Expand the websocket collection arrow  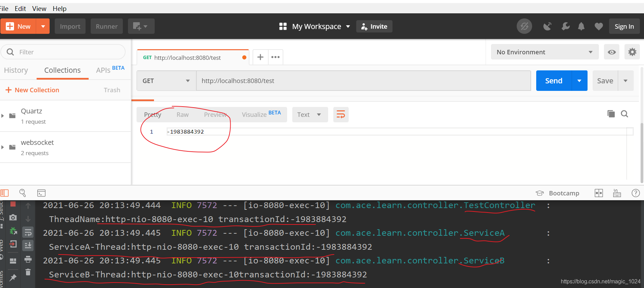click(x=3, y=147)
